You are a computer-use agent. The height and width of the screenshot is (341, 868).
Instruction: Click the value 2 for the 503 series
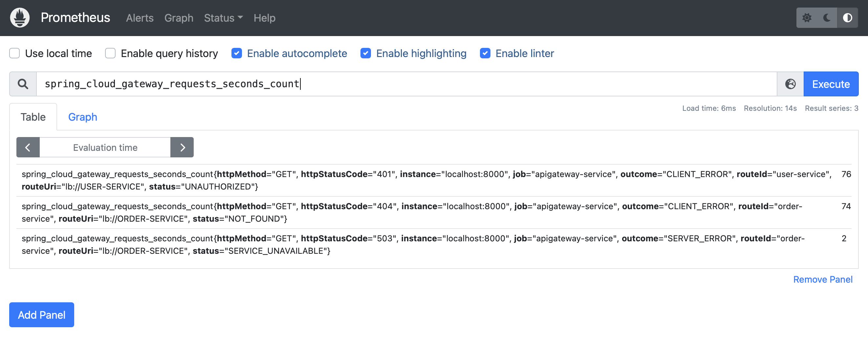(844, 238)
